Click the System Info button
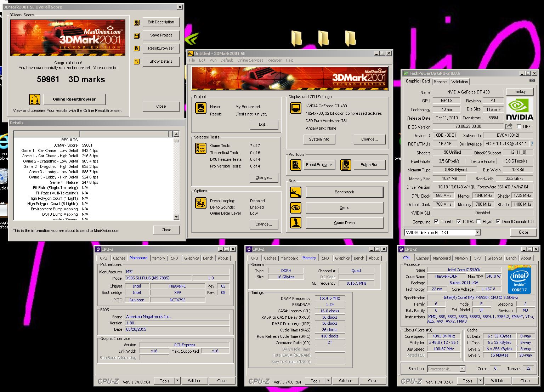The width and height of the screenshot is (544, 392). tap(319, 140)
